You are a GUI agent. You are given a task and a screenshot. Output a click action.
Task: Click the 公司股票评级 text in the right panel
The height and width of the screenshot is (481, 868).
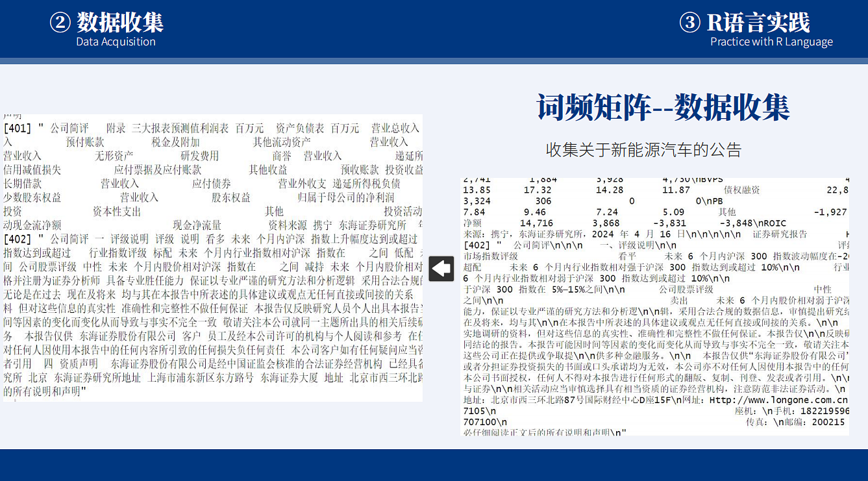click(686, 290)
